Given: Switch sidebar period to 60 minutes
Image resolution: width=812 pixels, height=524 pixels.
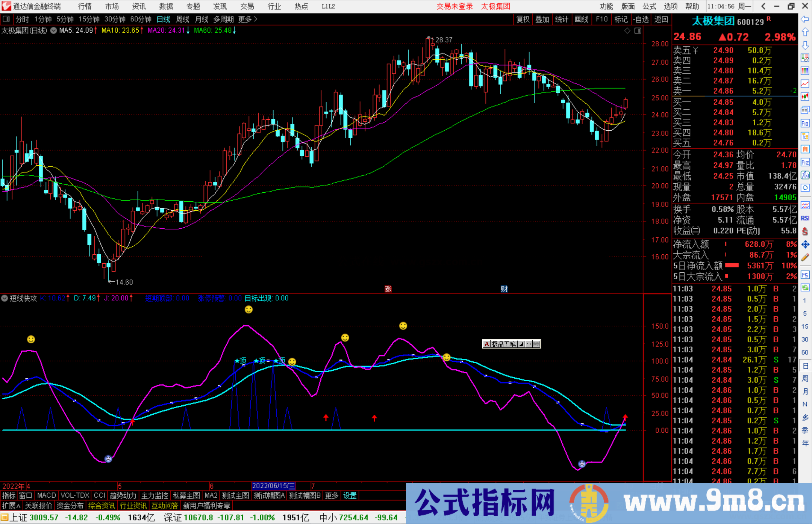Looking at the screenshot, I should point(804,352).
